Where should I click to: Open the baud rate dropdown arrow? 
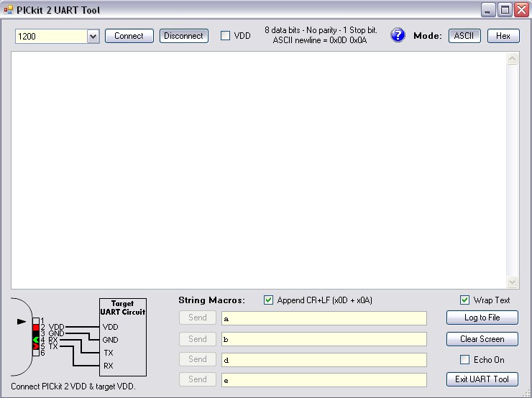(x=93, y=36)
